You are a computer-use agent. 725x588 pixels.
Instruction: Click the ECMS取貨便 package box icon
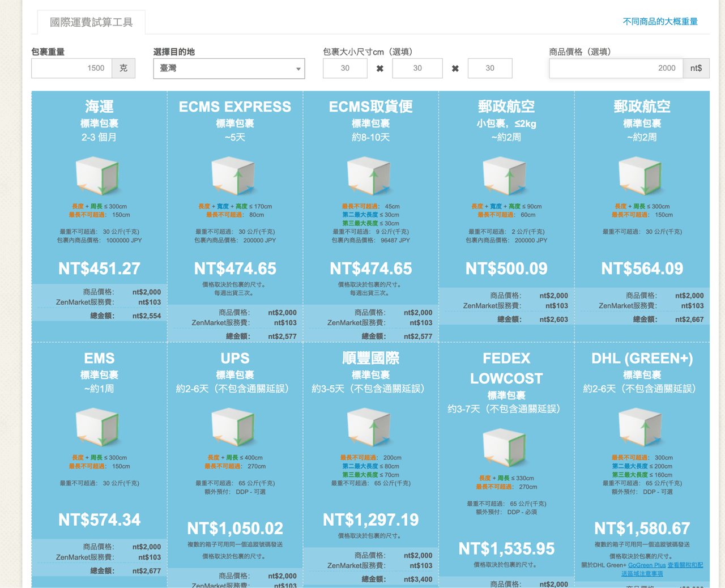point(369,176)
